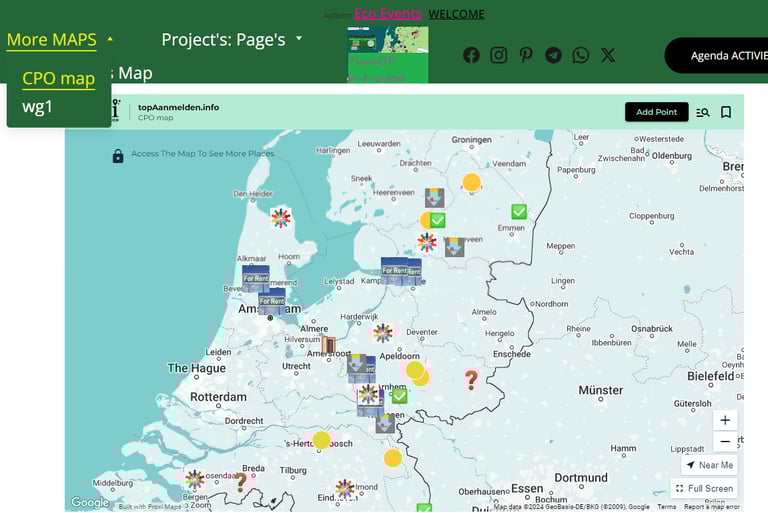
Task: Zoom out with the minus button
Action: click(x=725, y=441)
